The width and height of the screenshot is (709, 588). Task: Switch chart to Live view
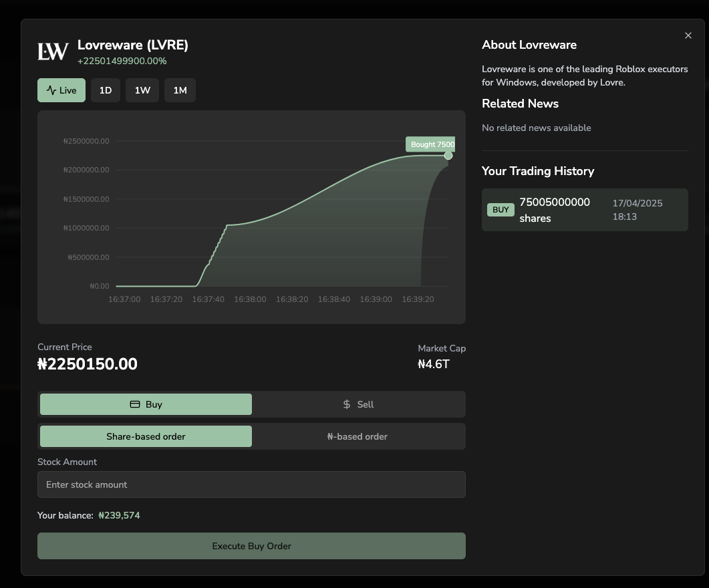pyautogui.click(x=61, y=90)
